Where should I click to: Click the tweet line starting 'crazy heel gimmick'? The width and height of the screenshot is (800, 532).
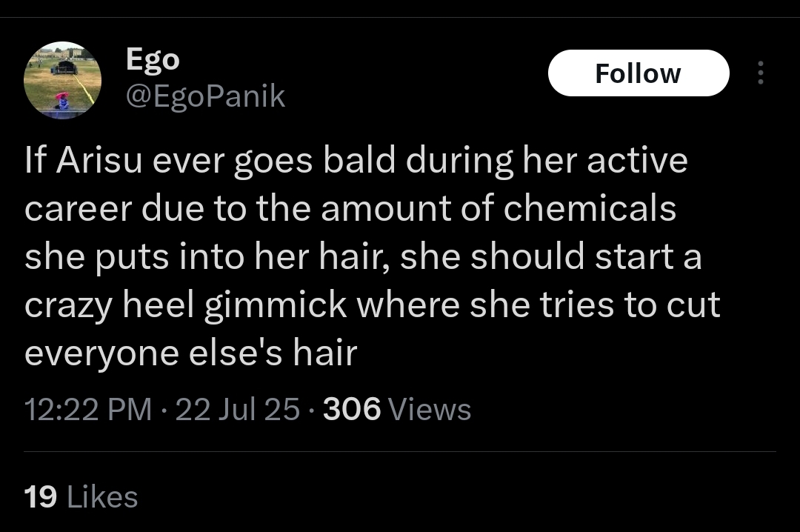(x=372, y=305)
